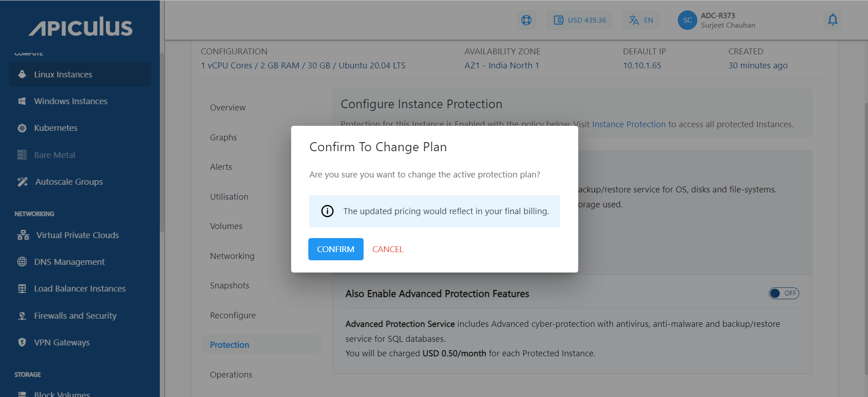Open the notifications bell

(x=832, y=20)
